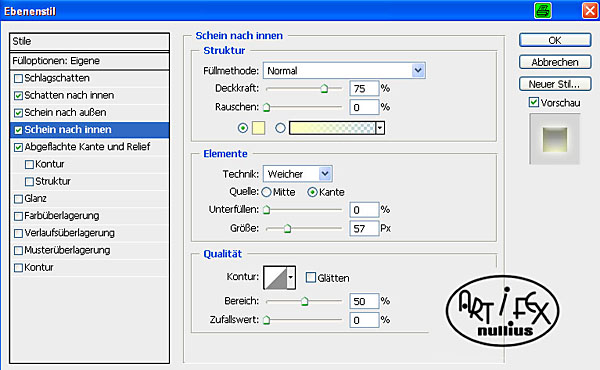Image resolution: width=600 pixels, height=370 pixels.
Task: Click the Deckkraft slider handle
Action: 324,89
